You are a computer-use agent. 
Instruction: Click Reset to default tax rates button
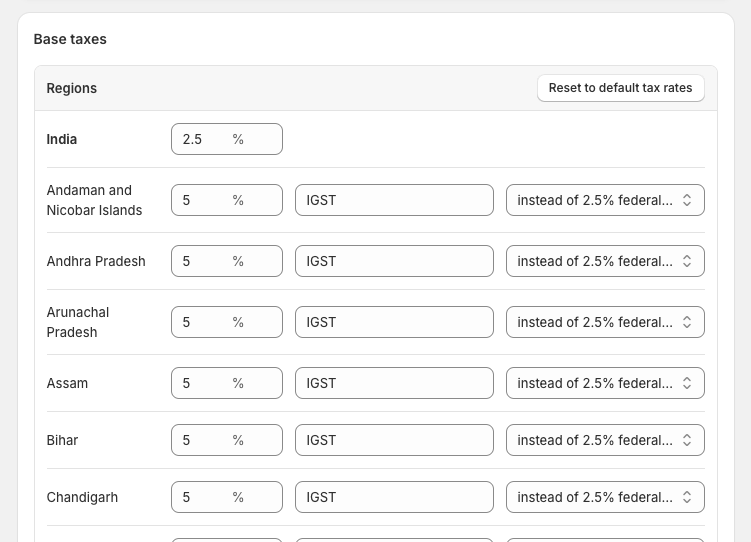tap(620, 88)
